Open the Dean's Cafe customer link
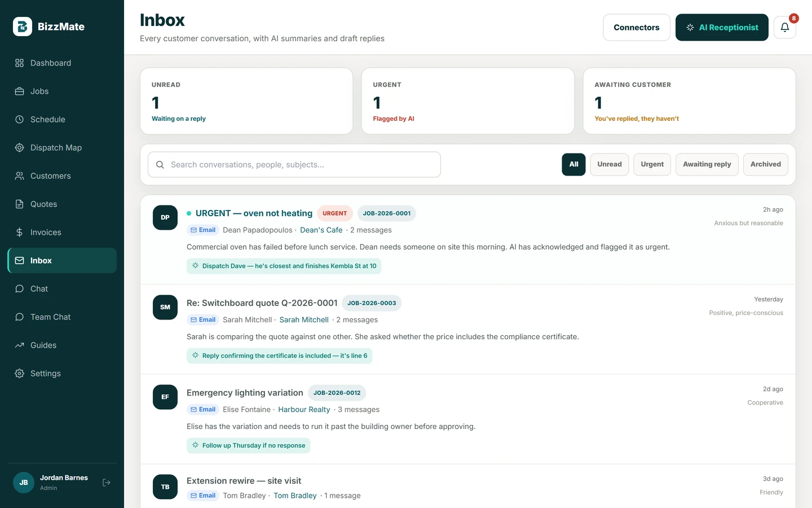The image size is (812, 508). tap(321, 230)
